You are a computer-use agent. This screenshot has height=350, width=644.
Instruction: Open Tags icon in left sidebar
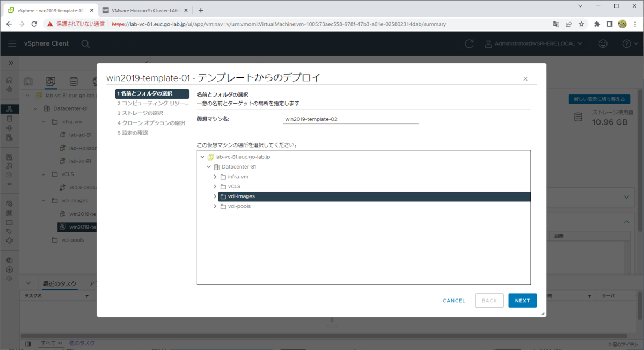coord(9,231)
